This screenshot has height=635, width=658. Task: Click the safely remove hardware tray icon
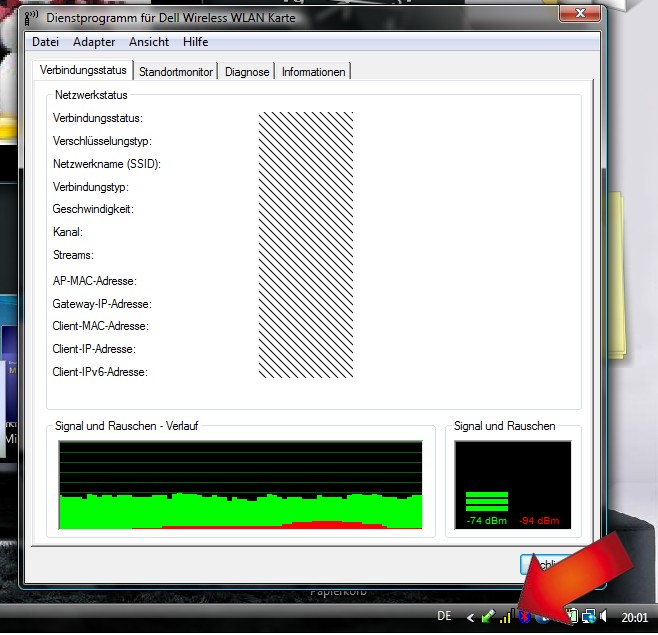pyautogui.click(x=489, y=617)
